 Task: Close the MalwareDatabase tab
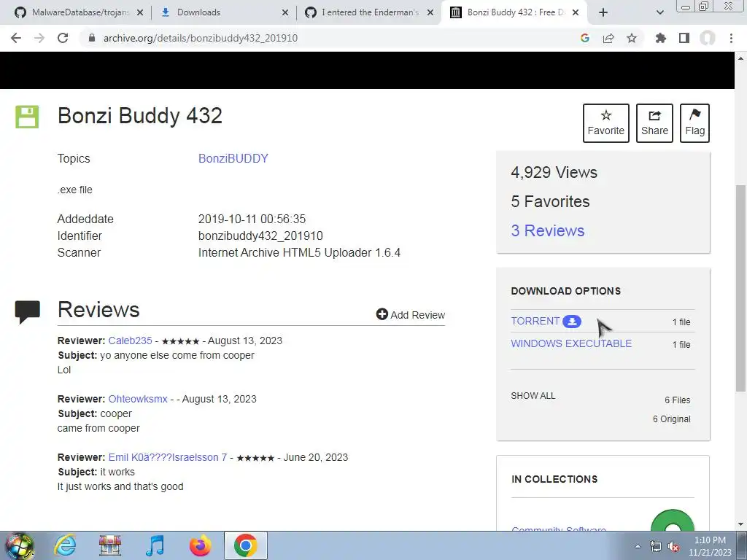pos(139,12)
